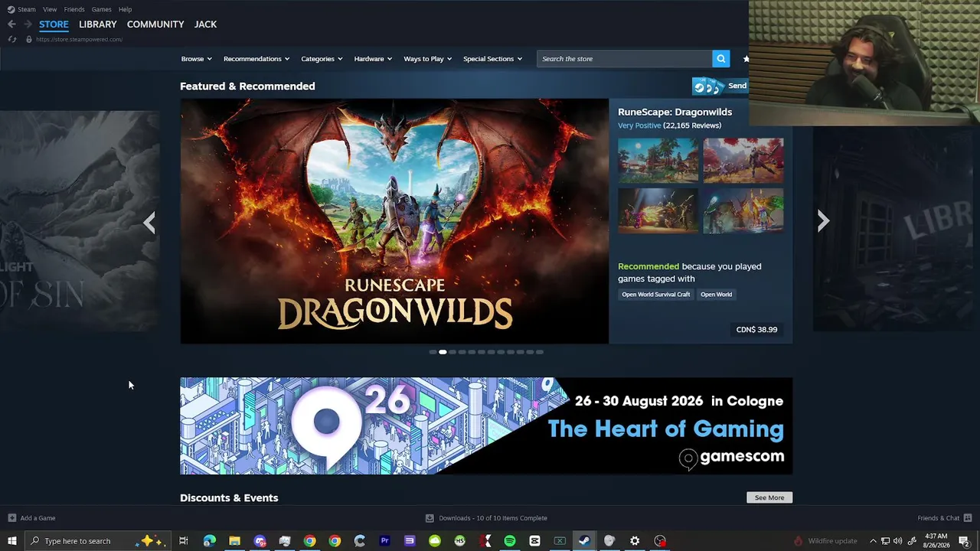This screenshot has width=980, height=551.
Task: Switch to the LIBRARY tab
Action: pos(98,24)
